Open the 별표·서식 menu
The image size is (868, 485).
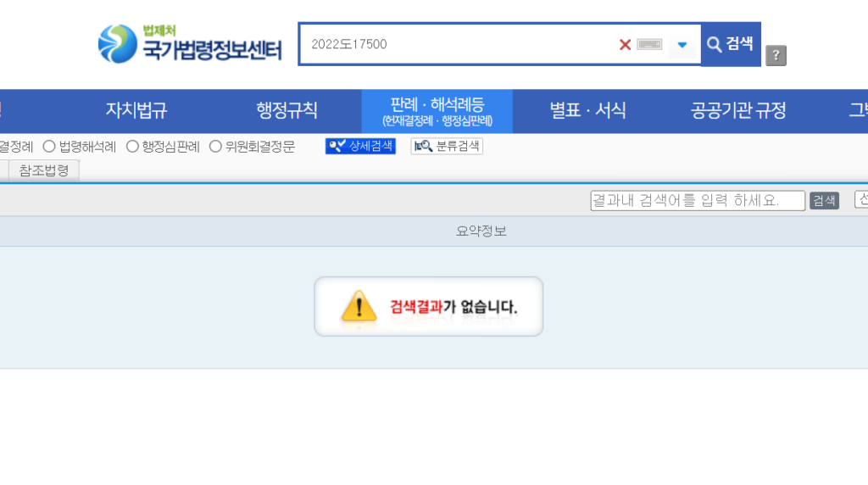[587, 110]
